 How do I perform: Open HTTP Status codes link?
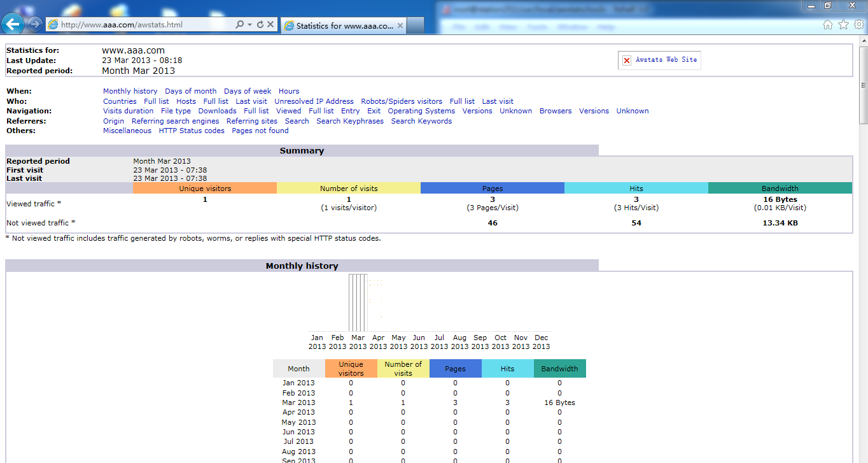[x=192, y=131]
